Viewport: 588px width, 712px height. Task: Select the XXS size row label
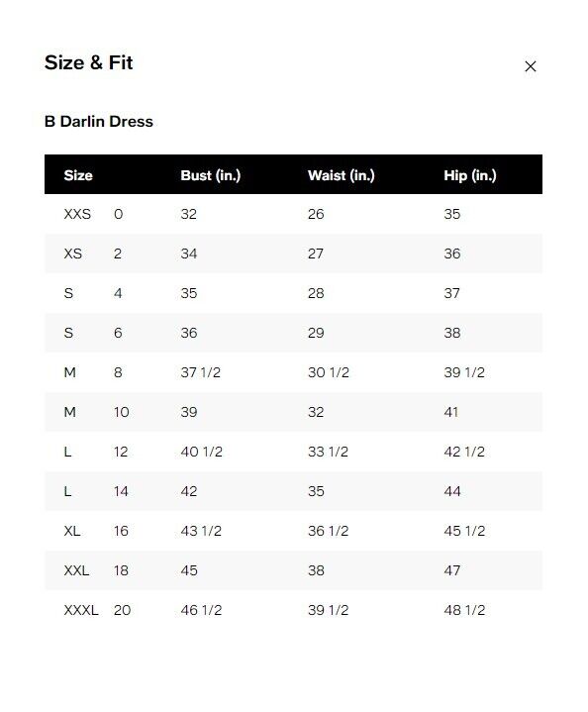[77, 214]
